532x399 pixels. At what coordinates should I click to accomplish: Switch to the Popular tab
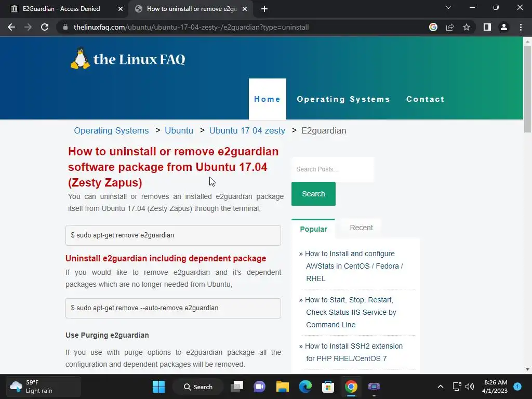coord(313,229)
